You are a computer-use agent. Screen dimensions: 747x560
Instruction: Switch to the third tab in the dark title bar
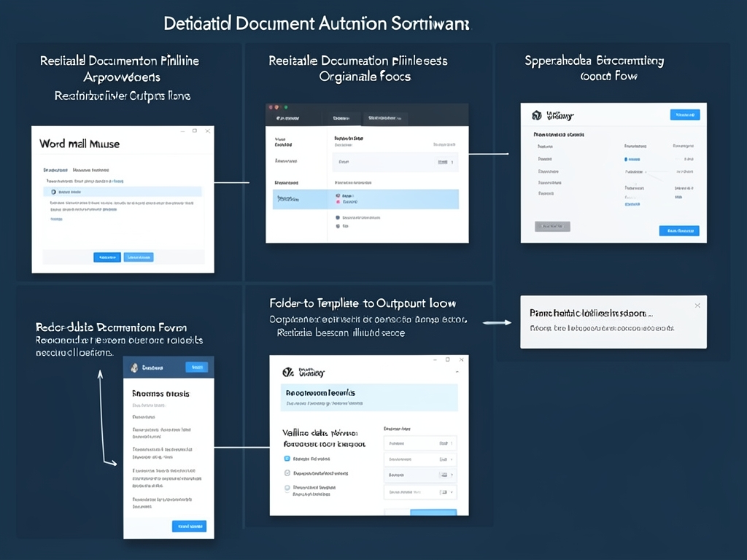coord(385,118)
